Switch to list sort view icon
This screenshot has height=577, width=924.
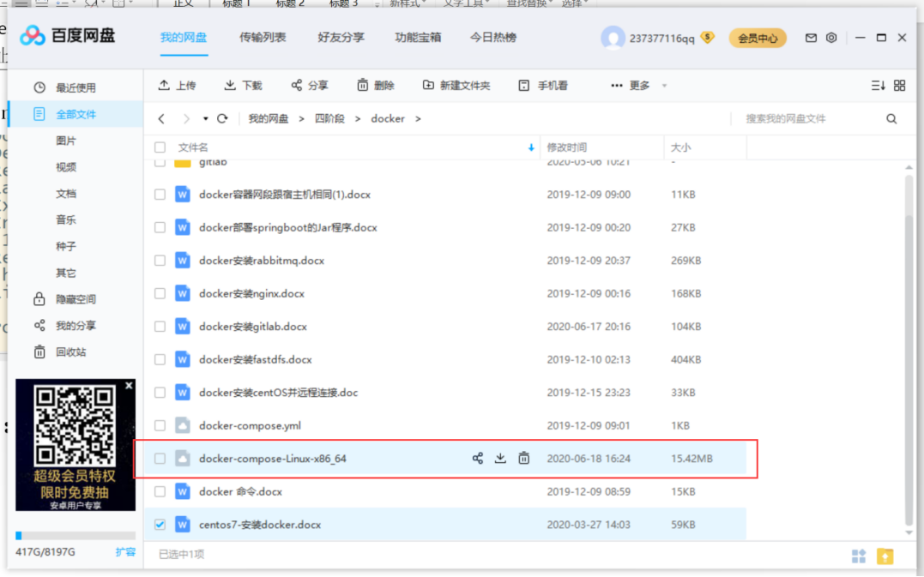878,86
